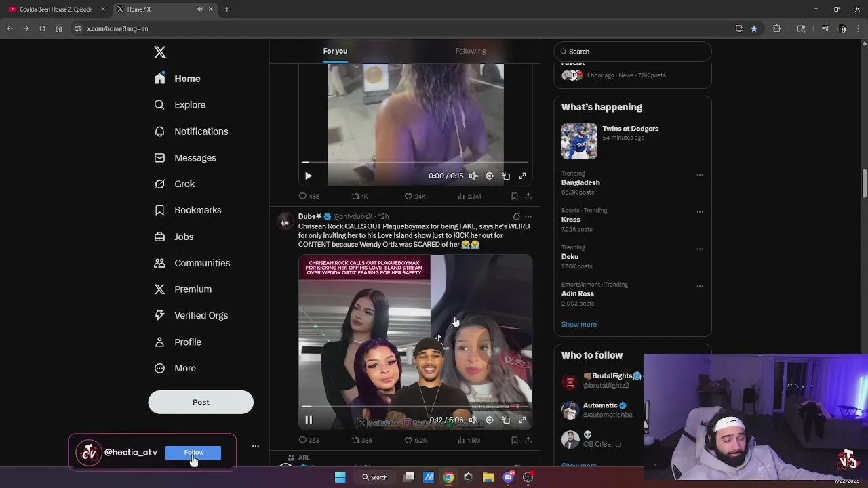Open the Twins at Dodgers event
This screenshot has height=488, width=868.
coord(632,141)
